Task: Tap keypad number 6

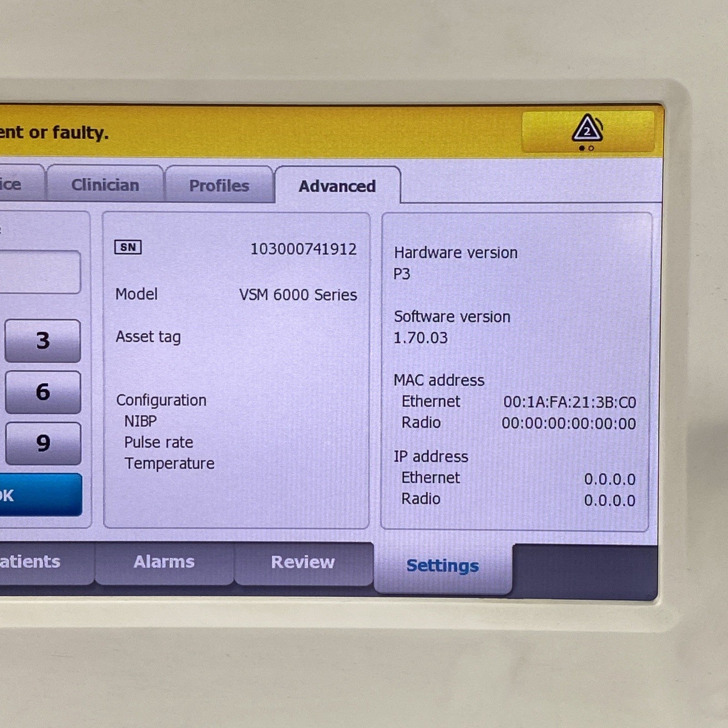Action: coord(43,392)
